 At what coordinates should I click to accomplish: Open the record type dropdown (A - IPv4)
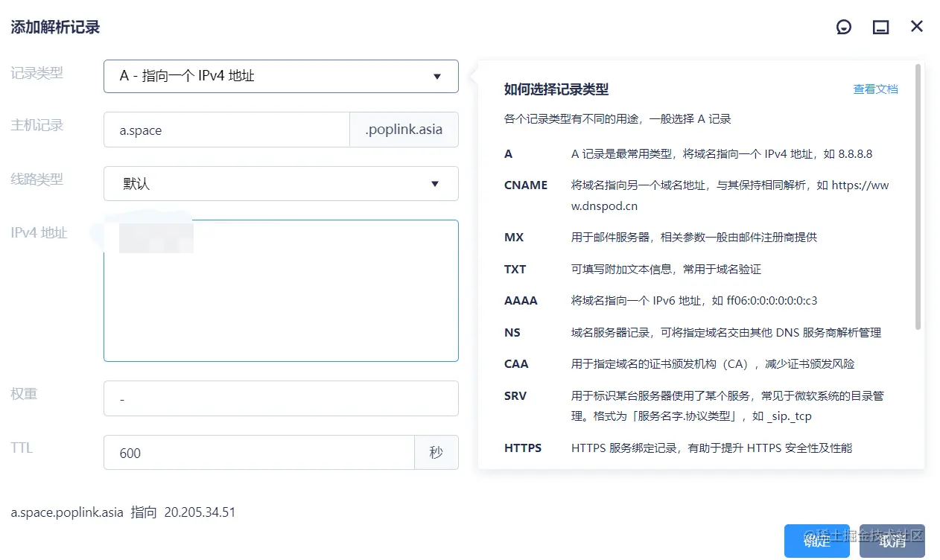(x=281, y=76)
